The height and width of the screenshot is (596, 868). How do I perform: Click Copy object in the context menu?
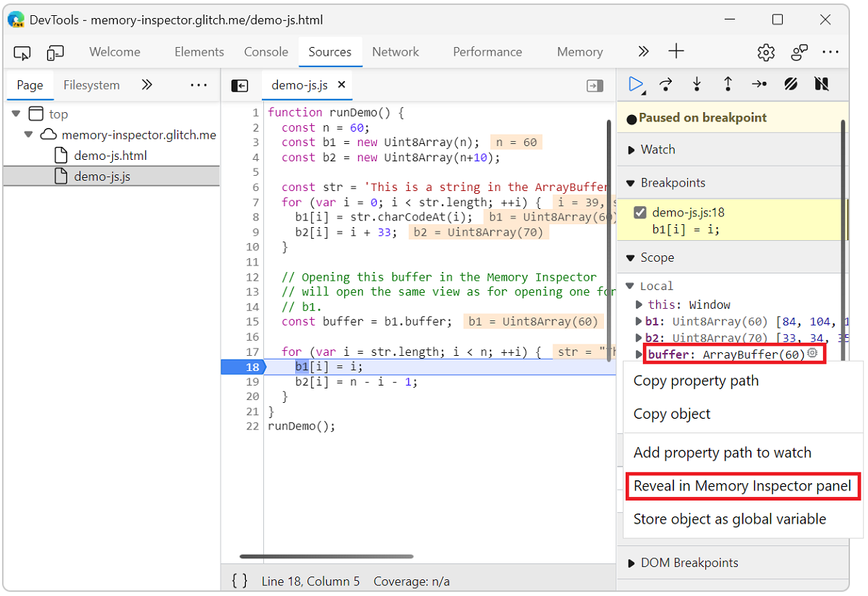(671, 414)
